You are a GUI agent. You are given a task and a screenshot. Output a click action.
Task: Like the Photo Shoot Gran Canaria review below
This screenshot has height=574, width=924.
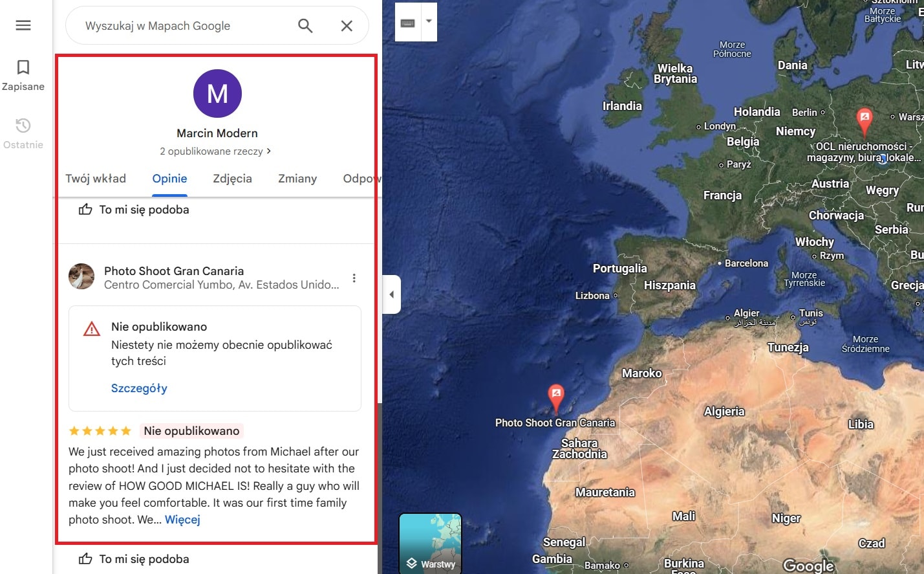[x=134, y=559]
